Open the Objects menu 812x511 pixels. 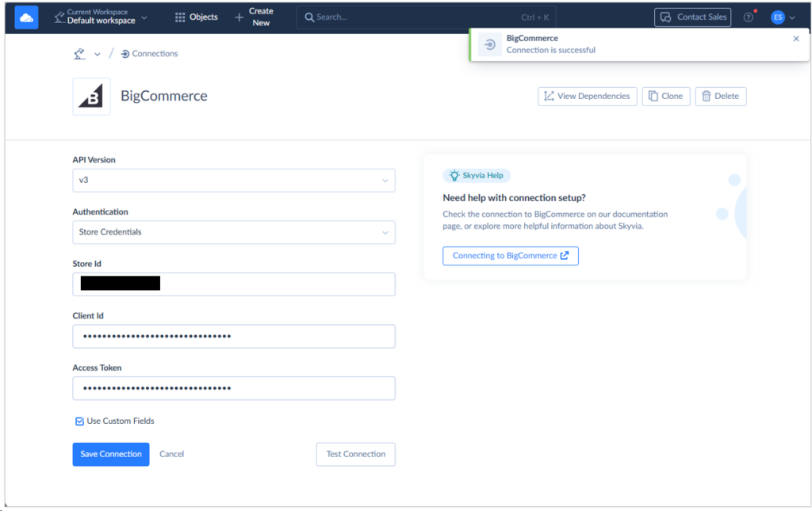pos(197,17)
